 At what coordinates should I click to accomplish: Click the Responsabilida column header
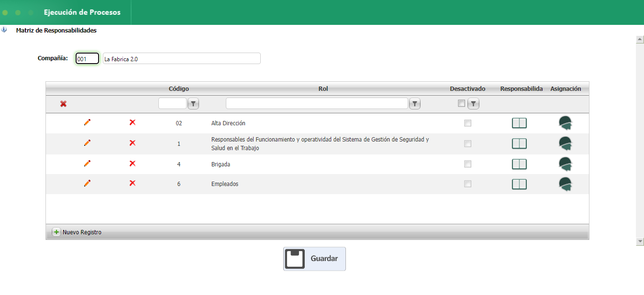[522, 88]
